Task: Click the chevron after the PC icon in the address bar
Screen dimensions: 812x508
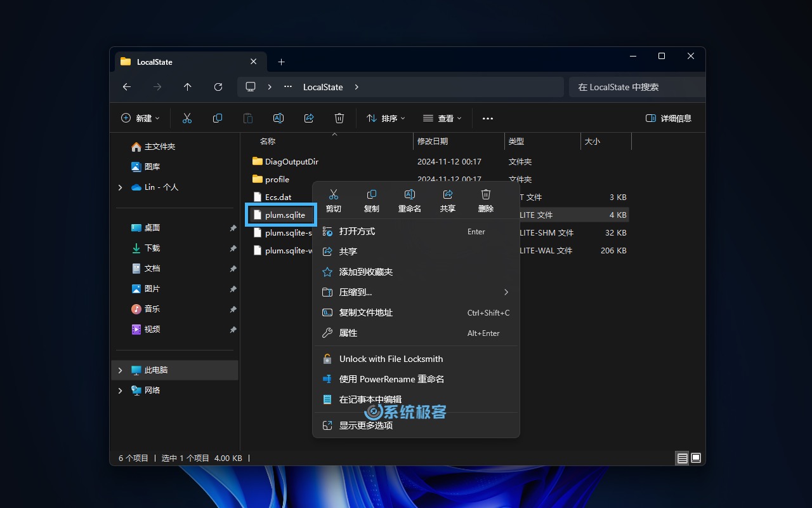Action: click(270, 87)
